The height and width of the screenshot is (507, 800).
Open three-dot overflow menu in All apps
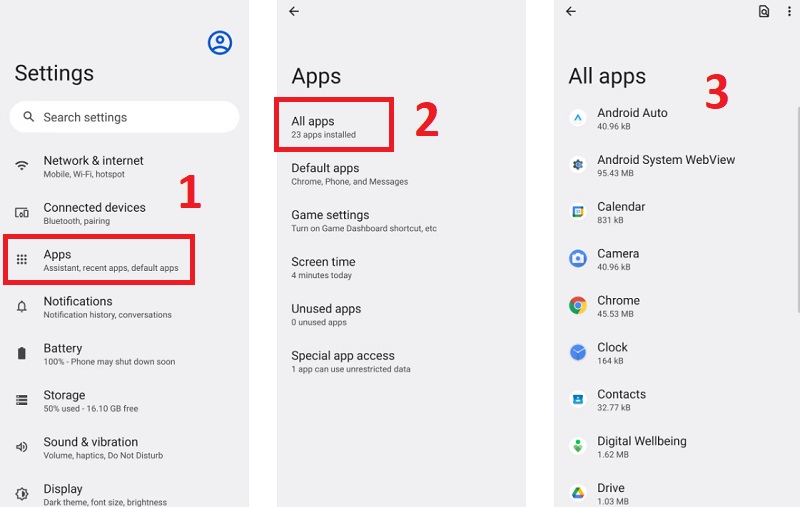787,11
